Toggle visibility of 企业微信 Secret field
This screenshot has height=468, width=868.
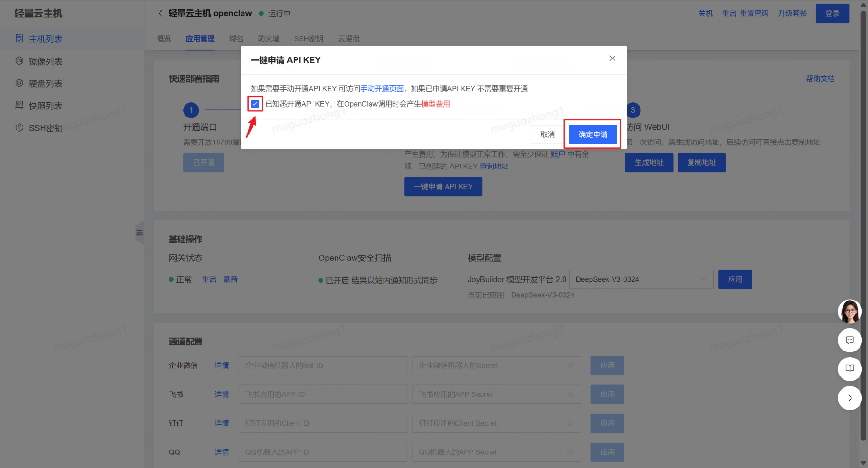[x=570, y=366]
